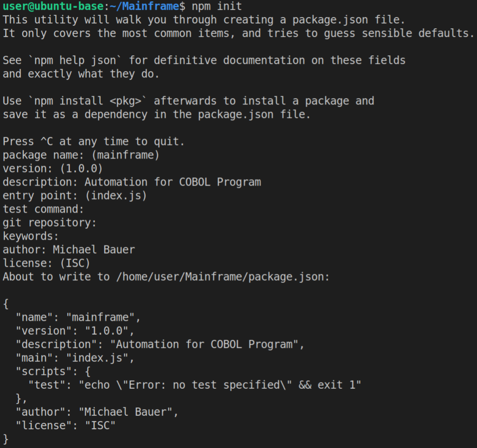Click the 'git repository:' prompt line
Viewport: 477px width, 448px height.
[50, 223]
